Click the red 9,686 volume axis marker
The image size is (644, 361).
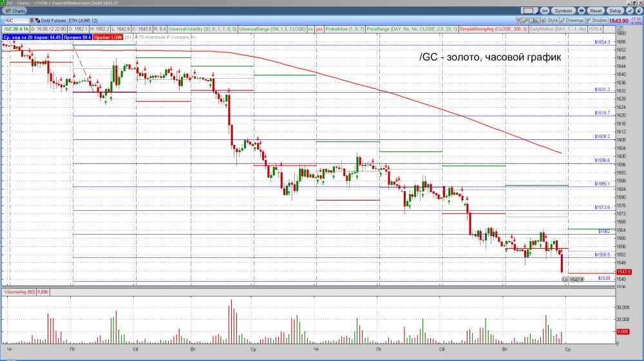(623, 331)
